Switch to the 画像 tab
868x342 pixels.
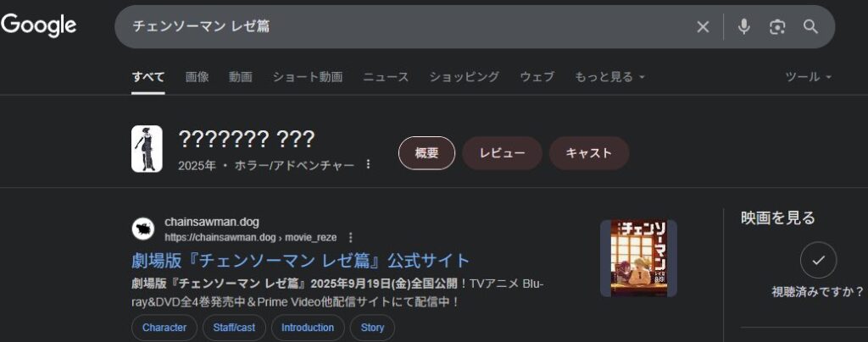198,77
